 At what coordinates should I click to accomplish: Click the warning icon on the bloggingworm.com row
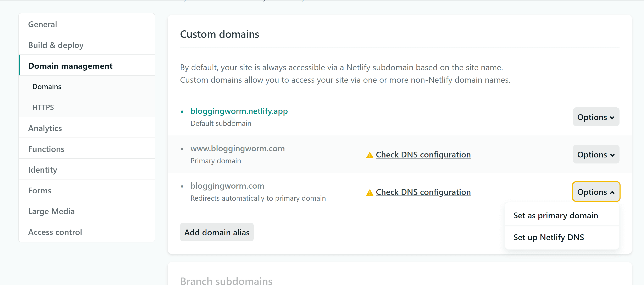click(x=370, y=192)
